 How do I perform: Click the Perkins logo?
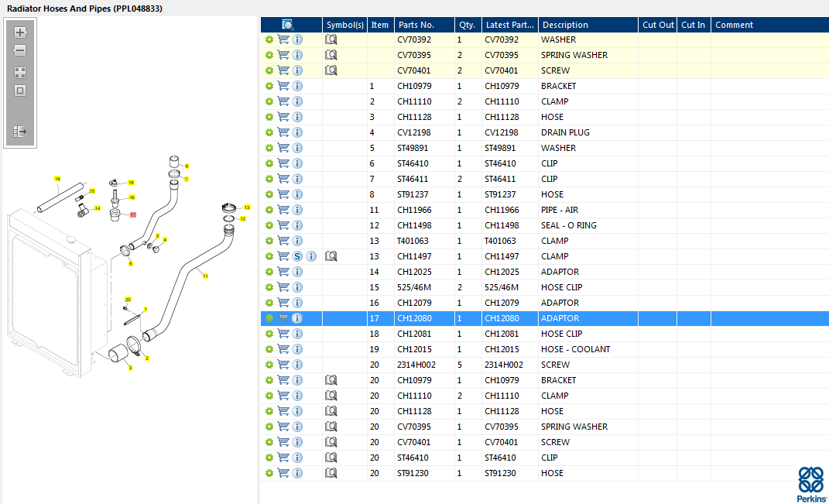click(x=810, y=484)
